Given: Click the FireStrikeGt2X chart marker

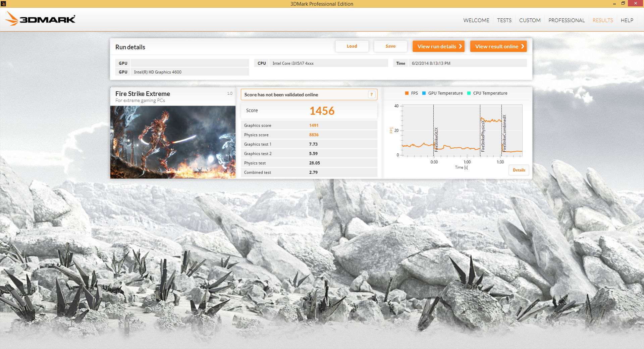Looking at the screenshot, I should click(x=436, y=140).
